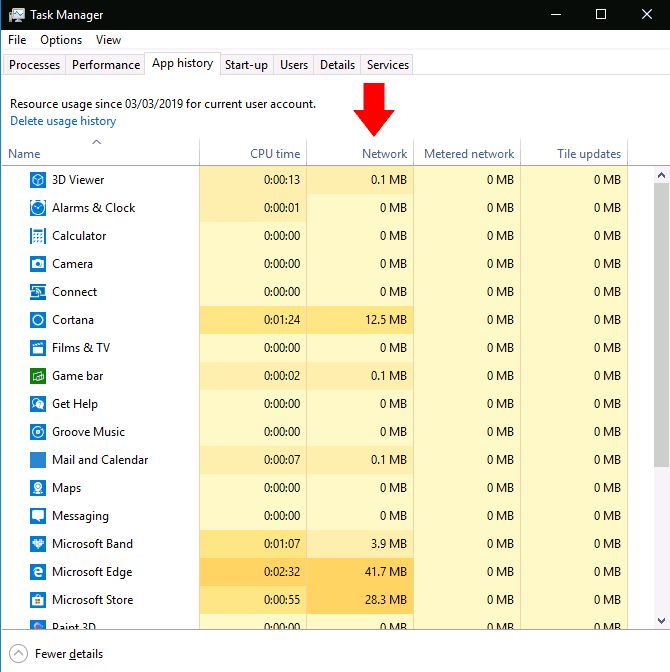Switch to the Users tab
This screenshot has width=670, height=672.
coord(294,65)
